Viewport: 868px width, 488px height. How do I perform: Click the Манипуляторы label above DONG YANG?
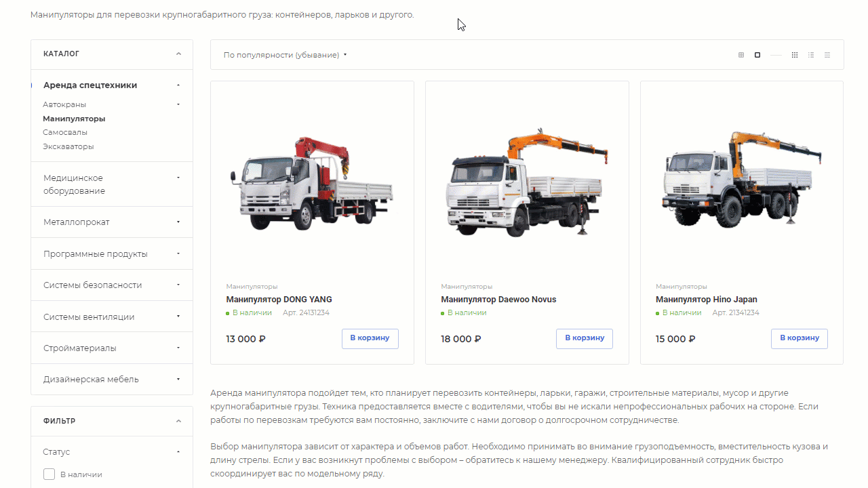[252, 287]
